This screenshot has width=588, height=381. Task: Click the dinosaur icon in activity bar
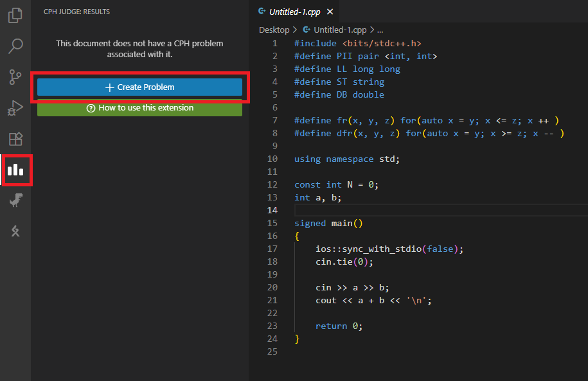click(15, 201)
